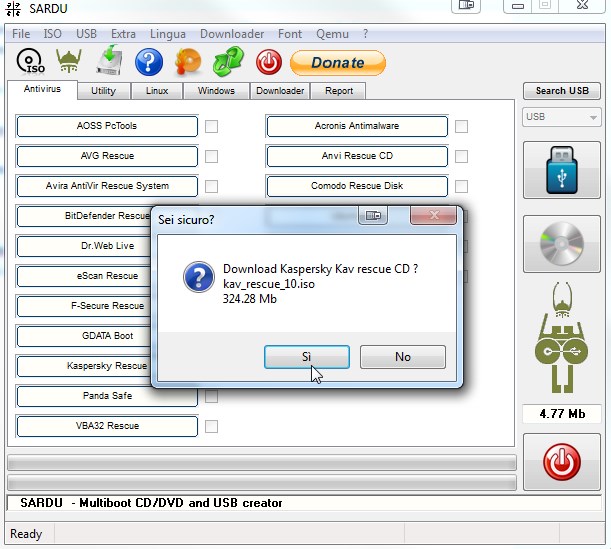Open the USB drive dropdown

pyautogui.click(x=562, y=117)
